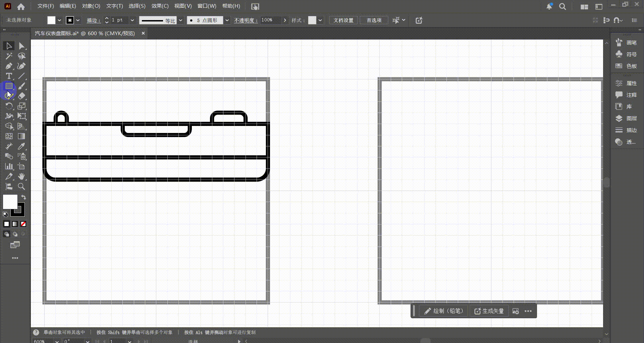Click the fill color box in toolbar

(x=10, y=202)
